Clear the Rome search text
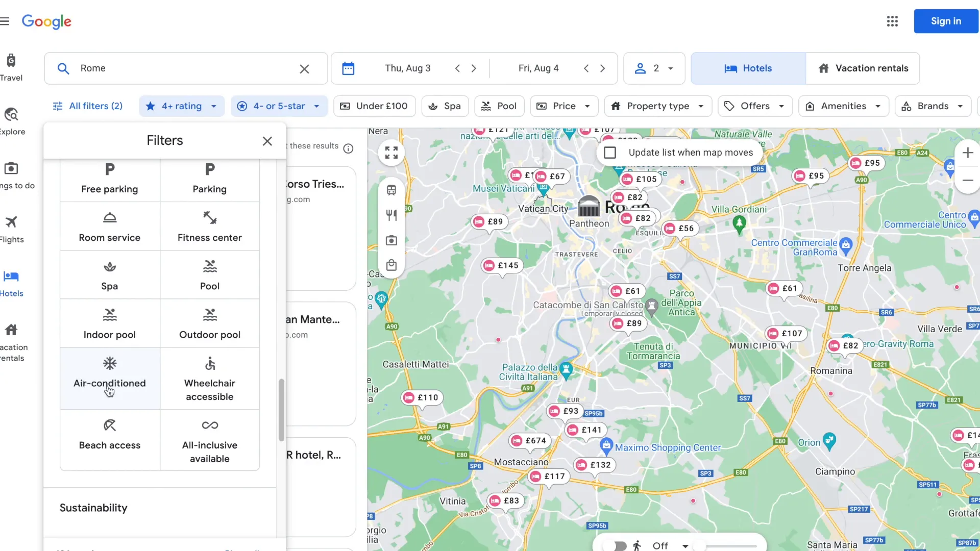The image size is (980, 551). [304, 69]
